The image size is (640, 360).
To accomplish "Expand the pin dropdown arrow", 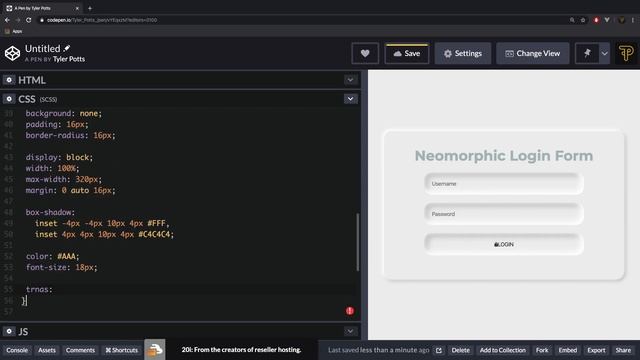I will 604,53.
